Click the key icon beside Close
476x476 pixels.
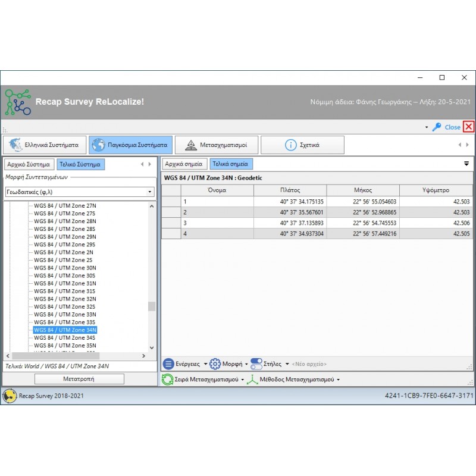coord(437,127)
